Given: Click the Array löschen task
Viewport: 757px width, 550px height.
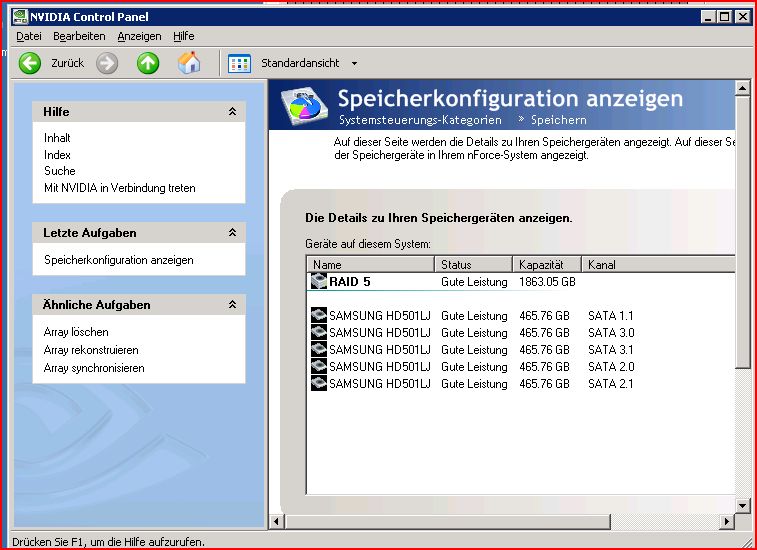Looking at the screenshot, I should point(76,332).
